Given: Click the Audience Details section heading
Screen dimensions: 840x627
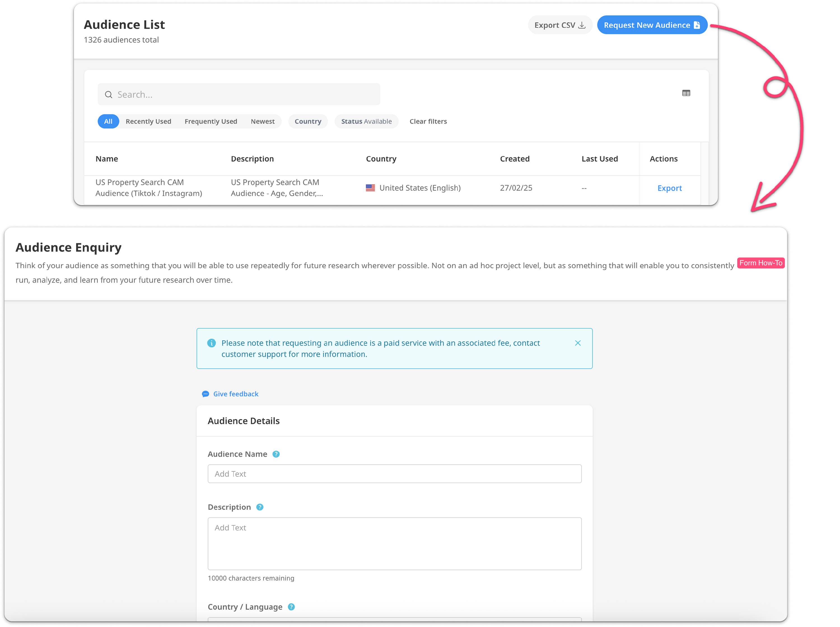Looking at the screenshot, I should [x=243, y=421].
